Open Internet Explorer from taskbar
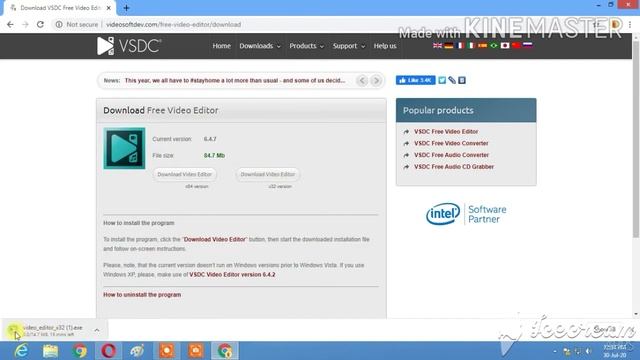Viewport: 640px width, 360px height. 21,351
